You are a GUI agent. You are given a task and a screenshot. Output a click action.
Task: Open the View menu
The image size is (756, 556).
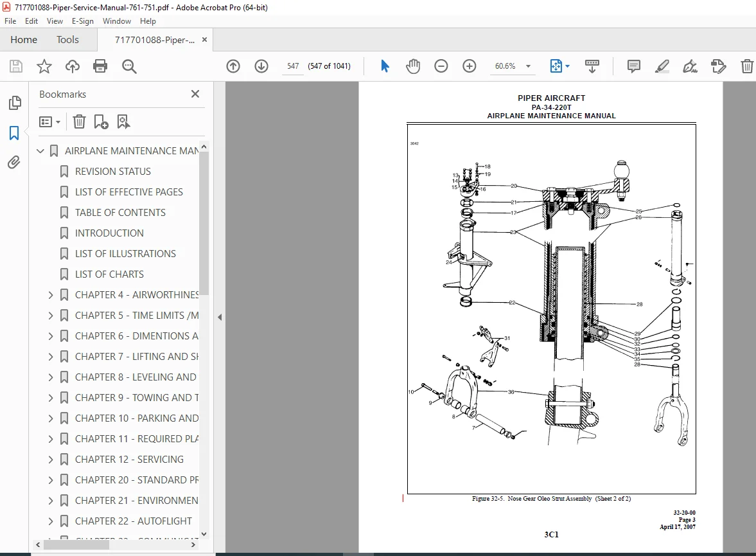[55, 21]
